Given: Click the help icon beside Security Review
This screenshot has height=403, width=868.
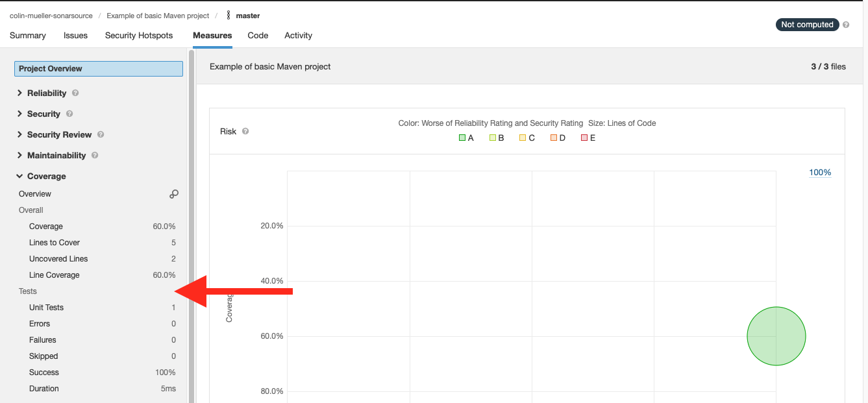Looking at the screenshot, I should pyautogui.click(x=100, y=134).
